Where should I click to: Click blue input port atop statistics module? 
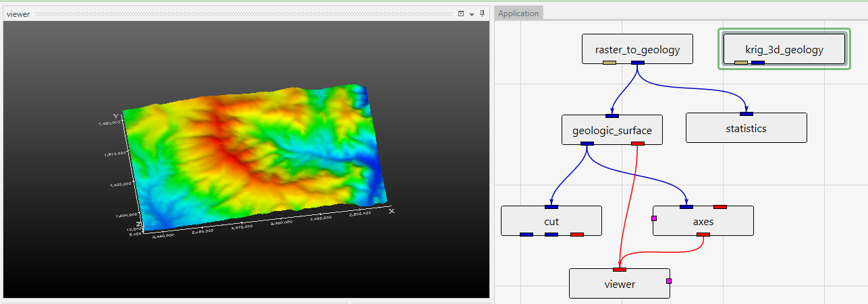746,114
